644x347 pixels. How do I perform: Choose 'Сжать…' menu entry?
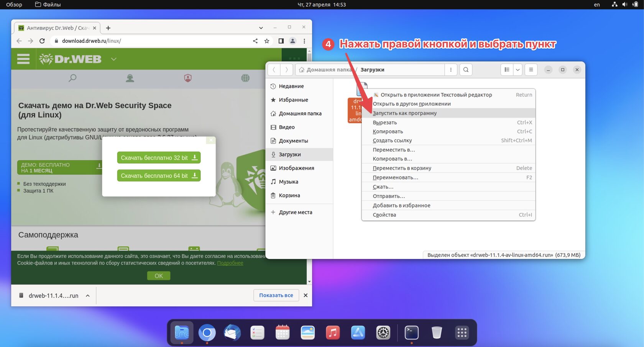point(449,187)
